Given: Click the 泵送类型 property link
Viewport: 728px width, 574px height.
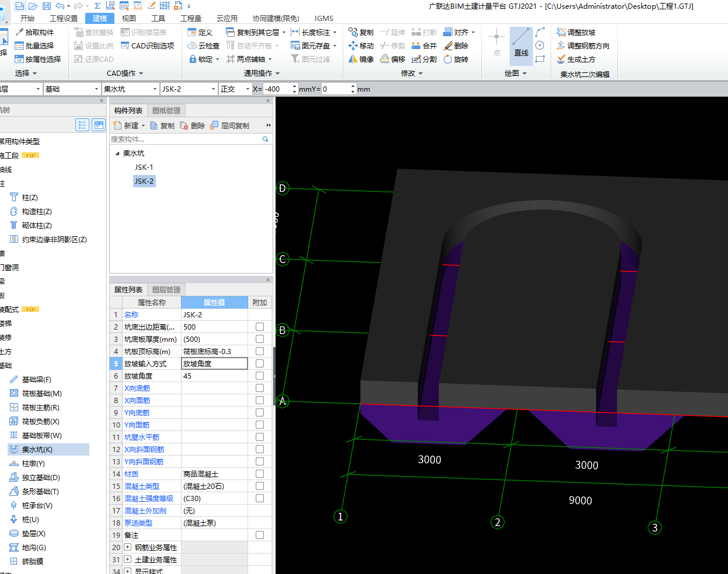Looking at the screenshot, I should pyautogui.click(x=138, y=523).
